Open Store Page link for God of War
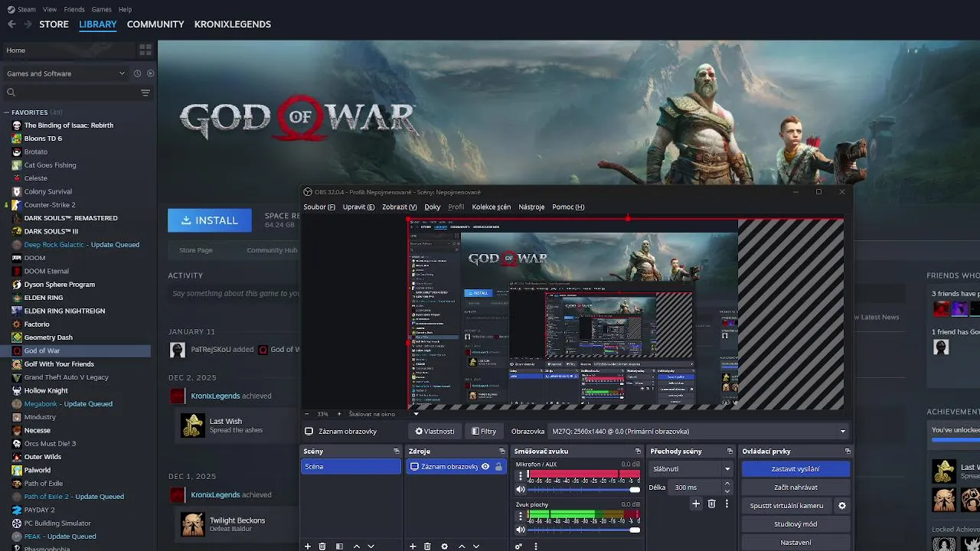The height and width of the screenshot is (551, 980). pyautogui.click(x=195, y=250)
